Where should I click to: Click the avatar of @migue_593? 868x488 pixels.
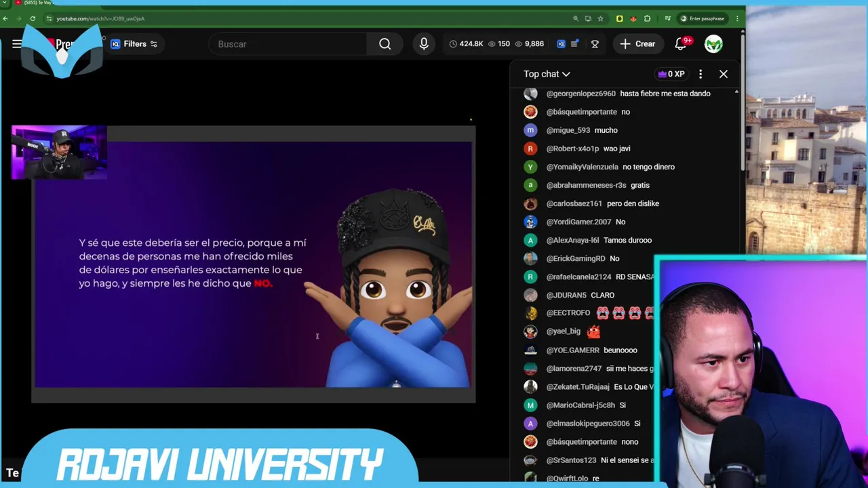[x=530, y=130]
